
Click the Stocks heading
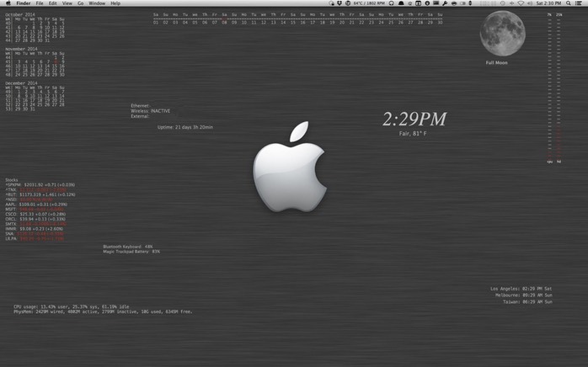[12, 180]
